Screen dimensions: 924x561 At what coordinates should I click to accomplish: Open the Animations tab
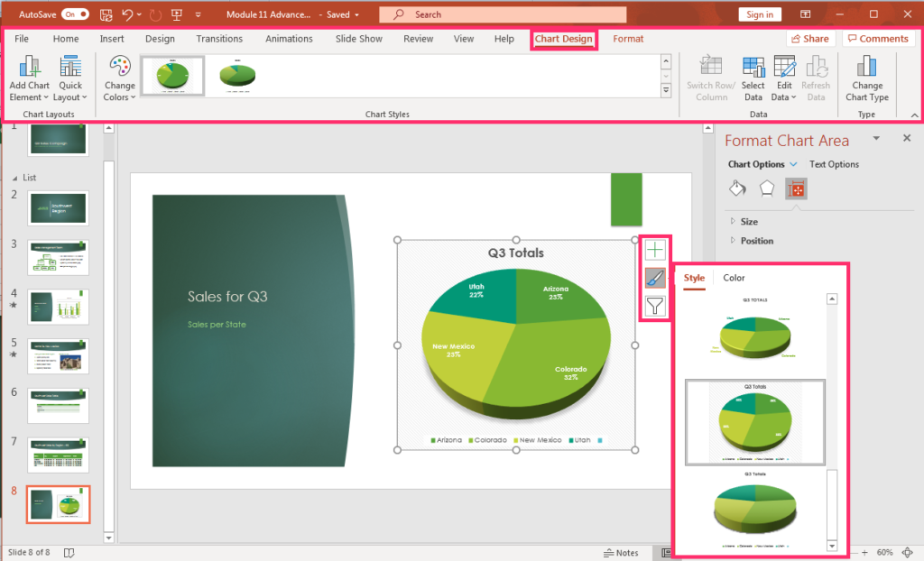[289, 39]
